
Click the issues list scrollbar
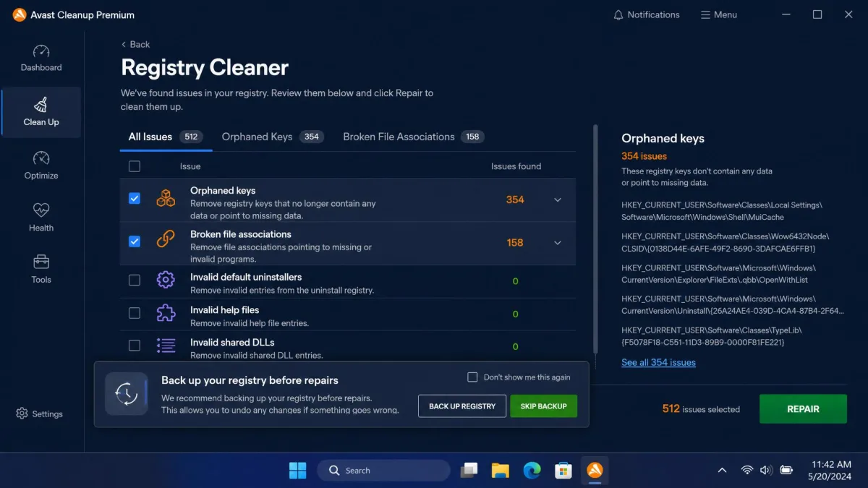[x=596, y=239]
